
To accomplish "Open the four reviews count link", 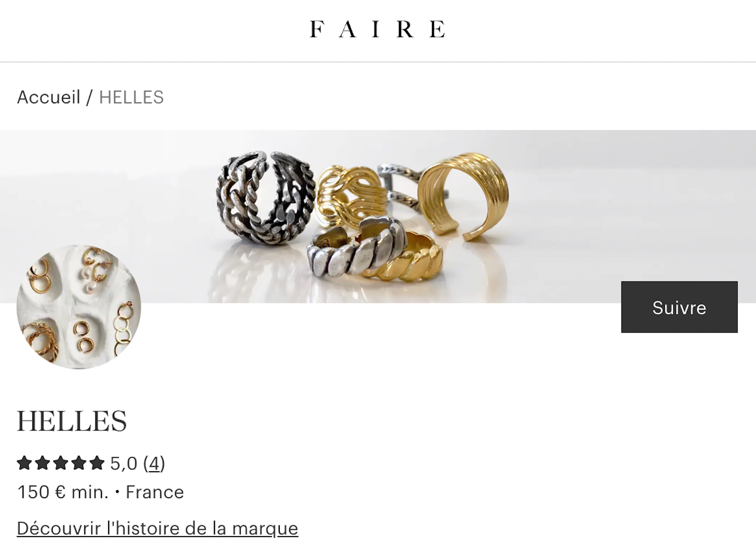I will click(154, 463).
